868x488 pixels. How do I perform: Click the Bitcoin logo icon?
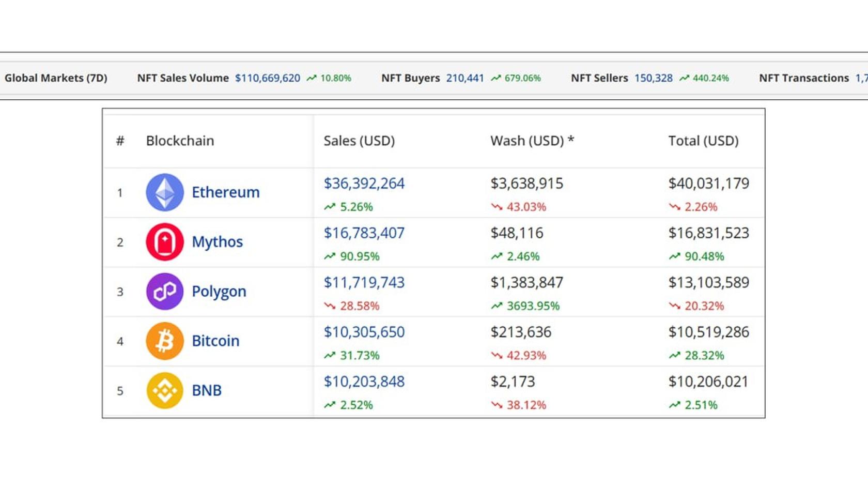pos(165,341)
